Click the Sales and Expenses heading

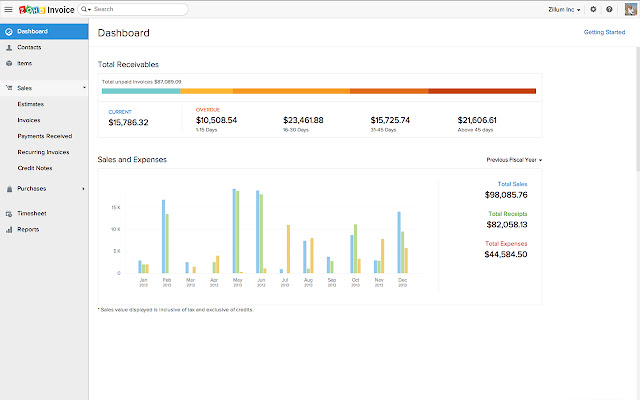tap(132, 160)
